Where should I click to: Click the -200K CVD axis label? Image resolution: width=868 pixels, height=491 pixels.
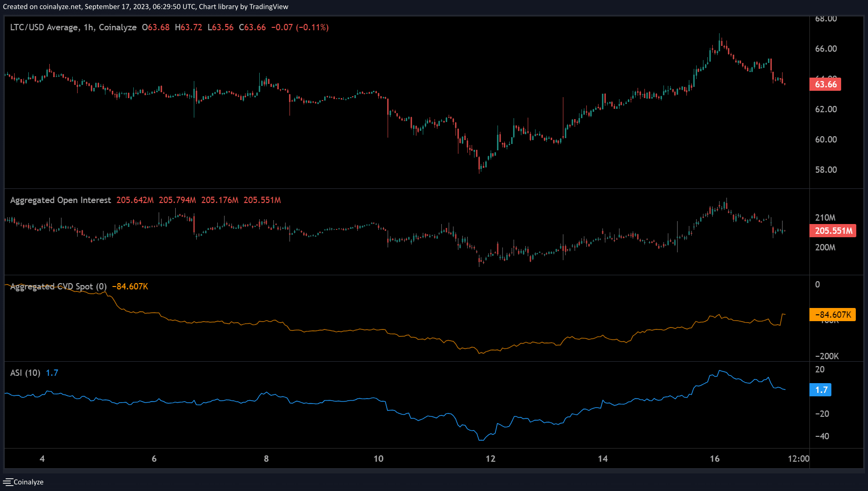point(827,356)
